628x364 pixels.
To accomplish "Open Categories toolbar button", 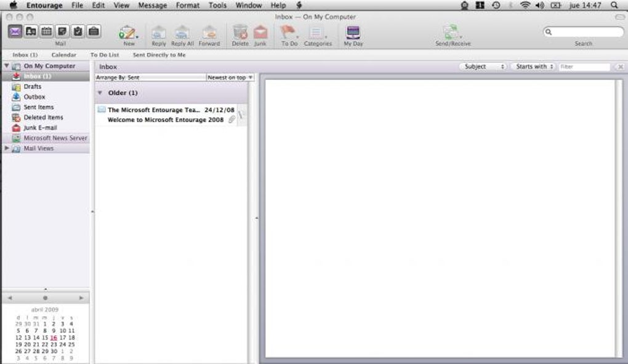I will (318, 36).
